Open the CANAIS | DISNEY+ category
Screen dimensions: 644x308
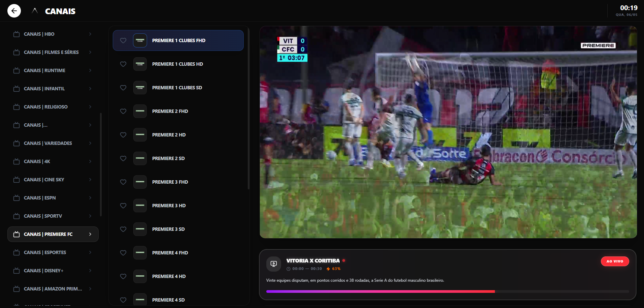tap(53, 271)
